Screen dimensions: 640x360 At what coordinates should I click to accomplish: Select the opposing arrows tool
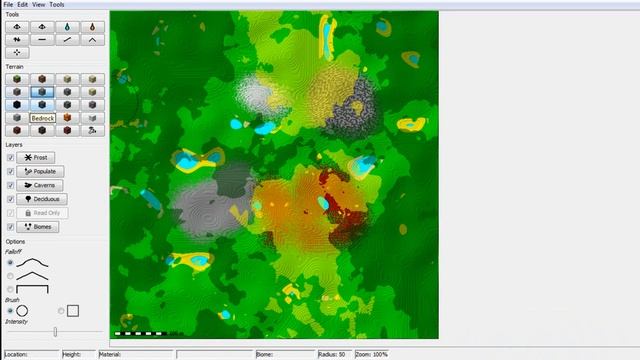coord(17,40)
